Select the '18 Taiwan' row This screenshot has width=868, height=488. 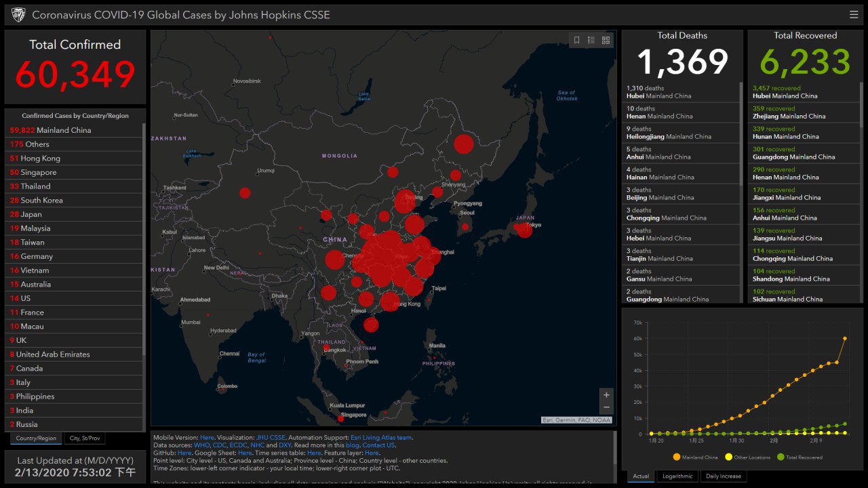[75, 243]
